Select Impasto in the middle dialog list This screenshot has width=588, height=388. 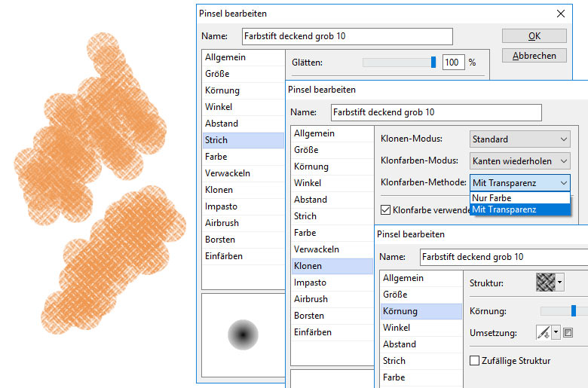click(x=332, y=283)
